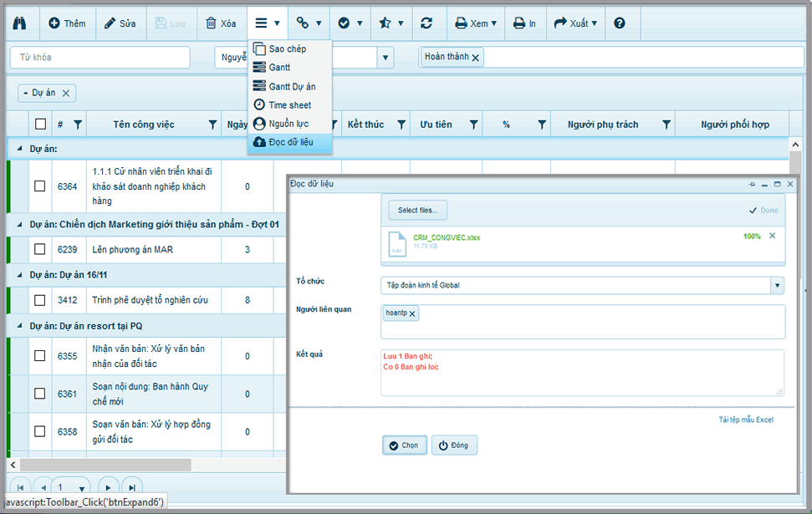Image resolution: width=812 pixels, height=514 pixels.
Task: Open filter for Tên công việc column
Action: click(212, 125)
